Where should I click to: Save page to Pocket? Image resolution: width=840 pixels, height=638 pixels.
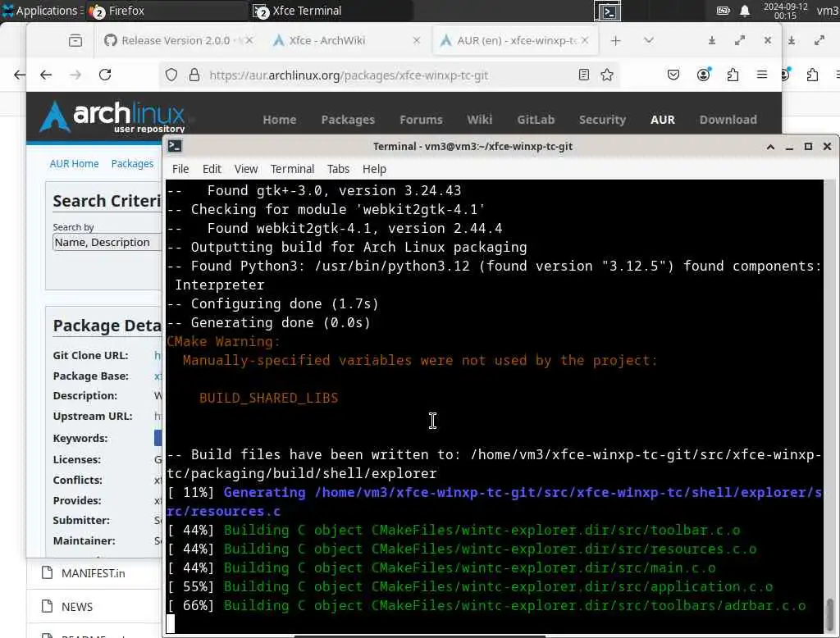(673, 75)
